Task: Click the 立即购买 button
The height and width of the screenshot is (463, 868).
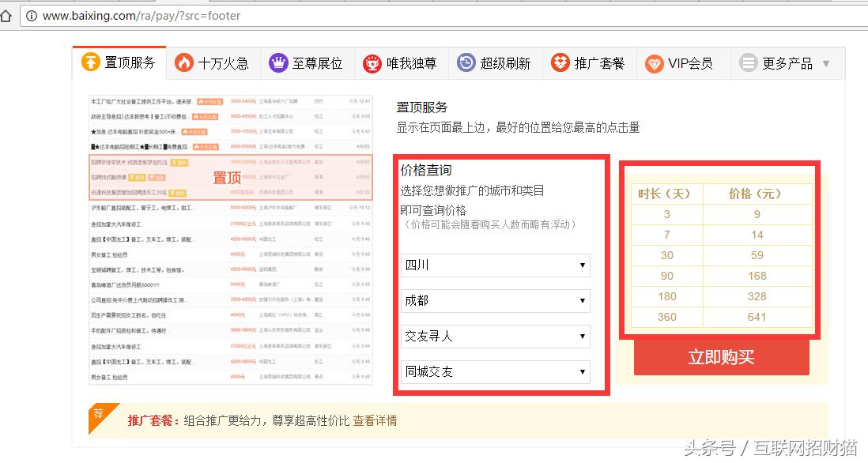Action: click(x=721, y=357)
